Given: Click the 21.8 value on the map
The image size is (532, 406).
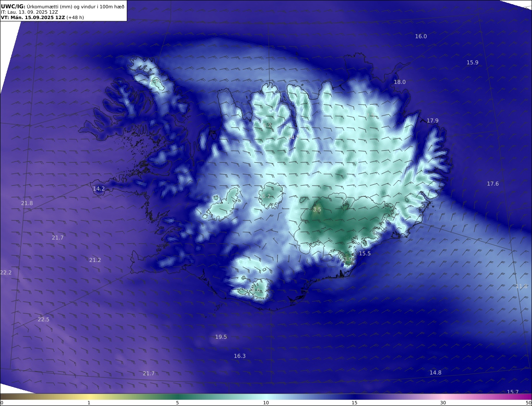Looking at the screenshot, I should tap(27, 203).
